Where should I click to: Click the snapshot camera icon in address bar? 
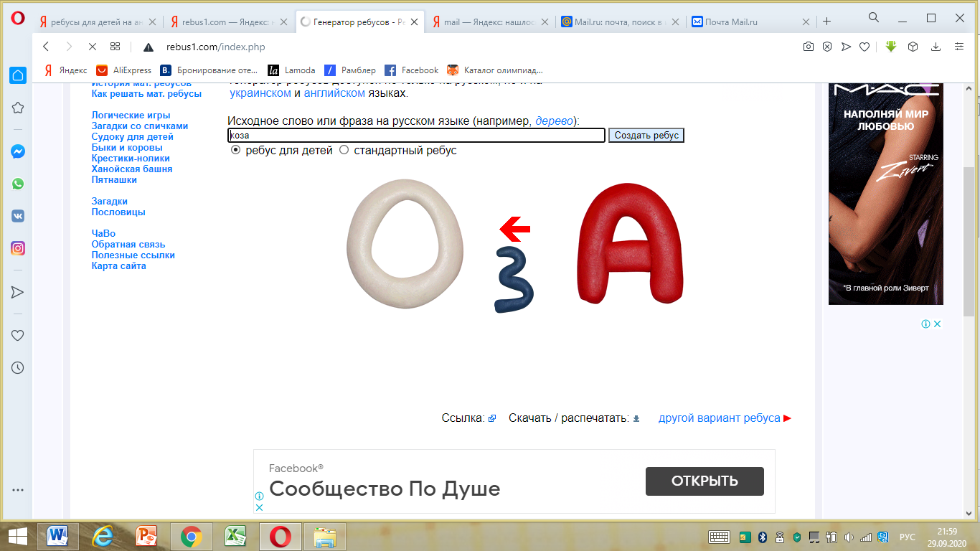coord(809,47)
